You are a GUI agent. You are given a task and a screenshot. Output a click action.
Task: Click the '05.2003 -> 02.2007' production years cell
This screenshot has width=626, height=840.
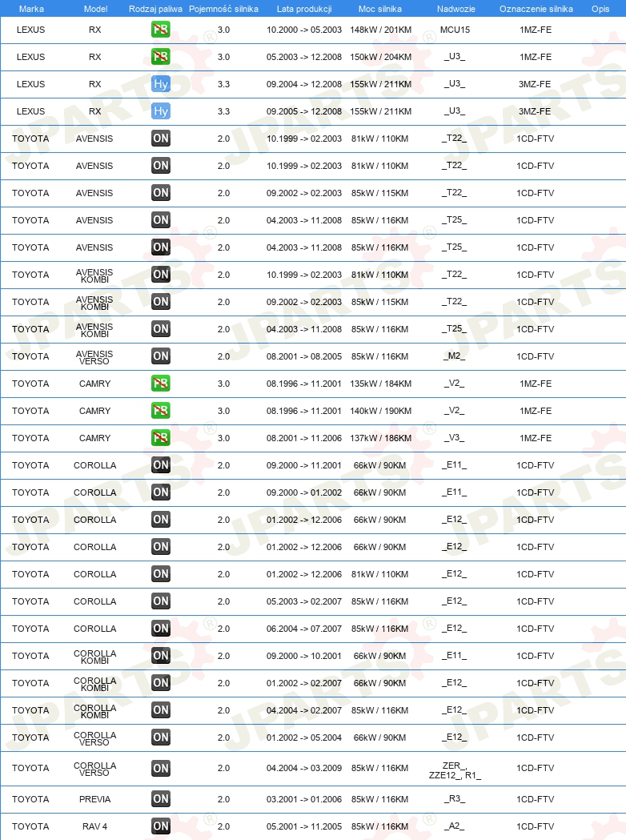(x=304, y=601)
